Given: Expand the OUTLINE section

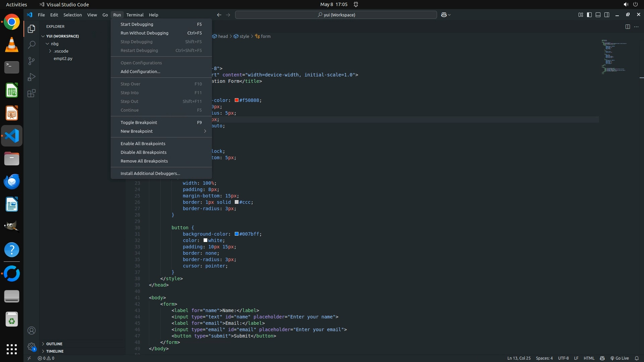Looking at the screenshot, I should pos(54,344).
